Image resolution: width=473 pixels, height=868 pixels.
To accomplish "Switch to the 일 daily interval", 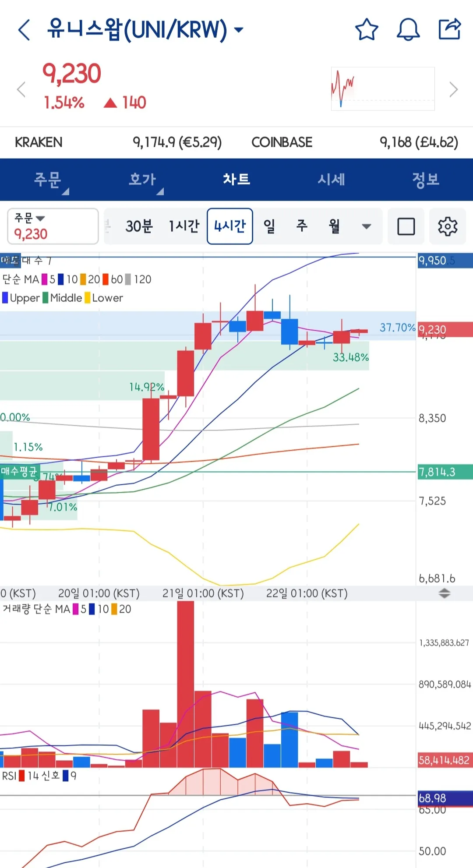I will point(269,226).
